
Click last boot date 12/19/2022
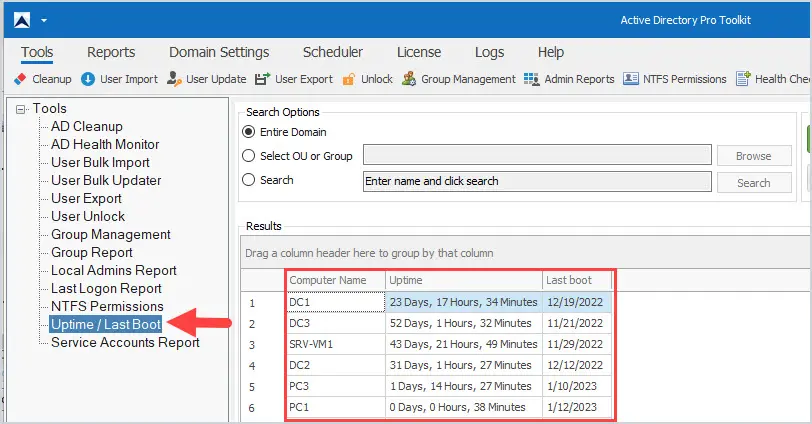577,302
